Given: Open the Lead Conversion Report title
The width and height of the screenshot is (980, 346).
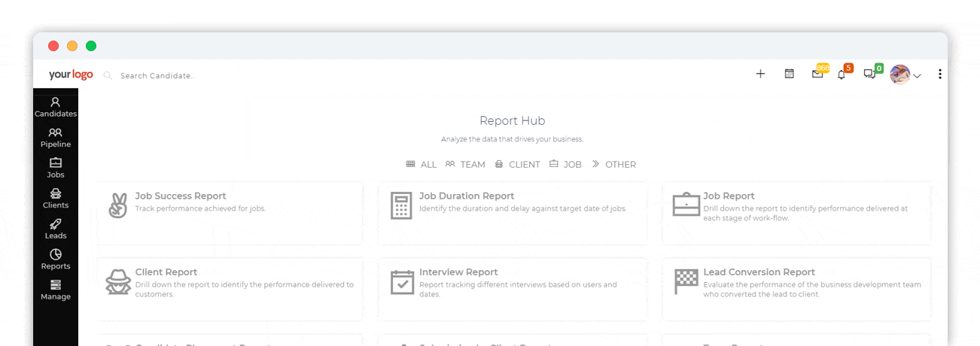Looking at the screenshot, I should tap(759, 272).
